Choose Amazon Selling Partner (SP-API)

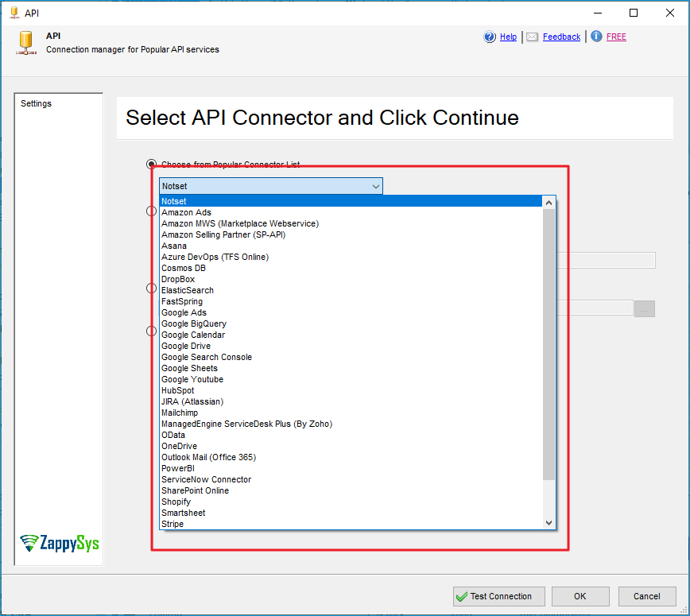pyautogui.click(x=351, y=234)
